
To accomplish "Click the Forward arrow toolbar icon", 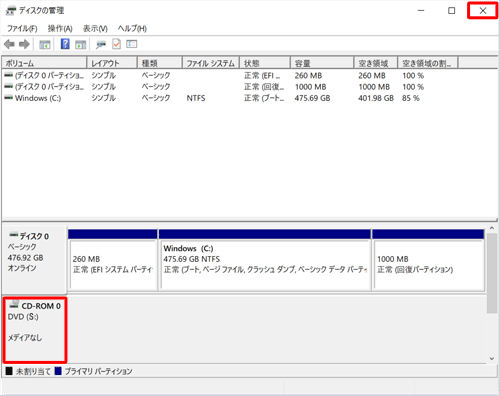I will (x=24, y=44).
